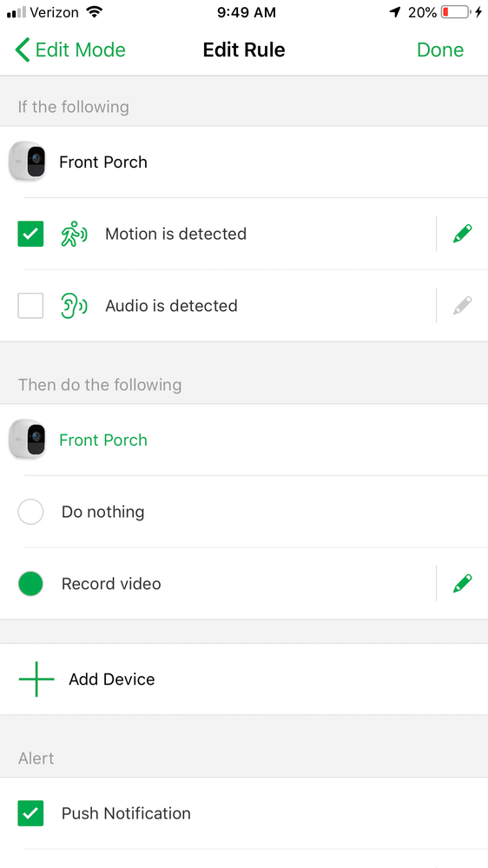Screen dimensions: 488x868
Task: Tap the green plus Add Device icon
Action: click(x=36, y=679)
